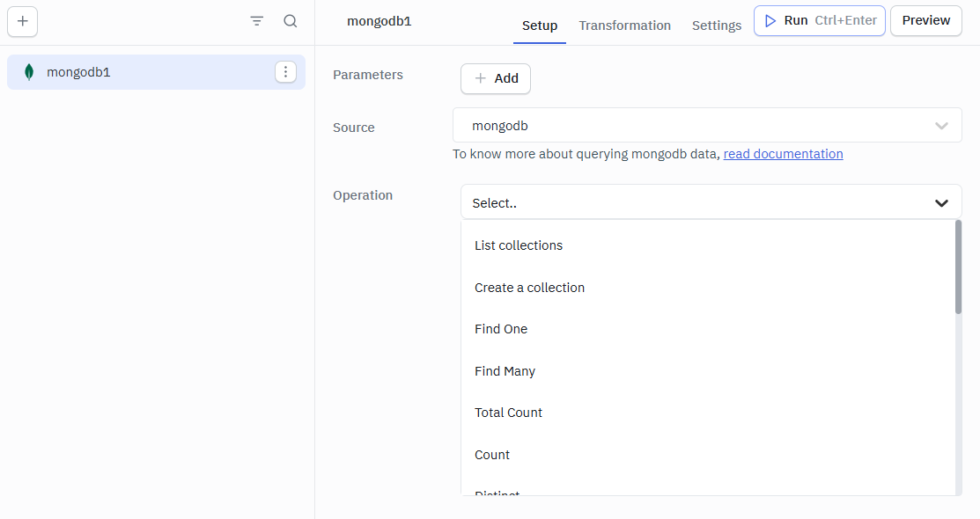The height and width of the screenshot is (519, 980).
Task: Click the search icon above the query list
Action: click(291, 20)
